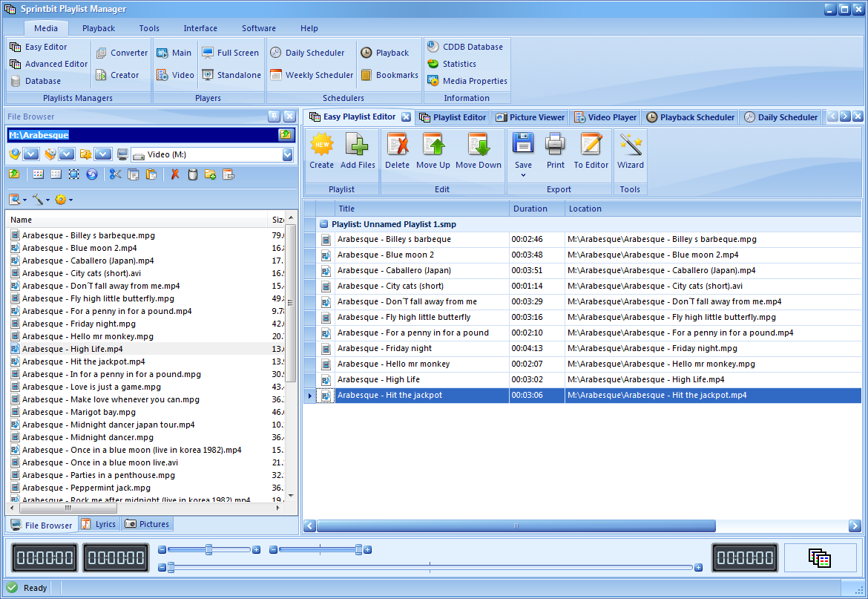The width and height of the screenshot is (868, 599).
Task: Open Bookmarks in Schedulers group
Action: (x=389, y=75)
